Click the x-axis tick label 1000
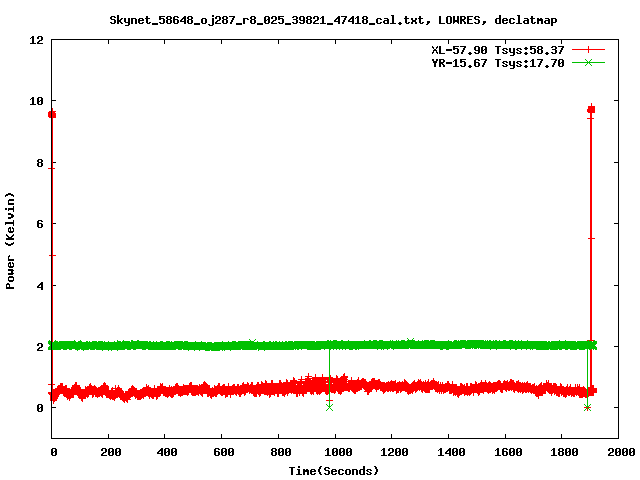Image resolution: width=640 pixels, height=480 pixels. 338,452
